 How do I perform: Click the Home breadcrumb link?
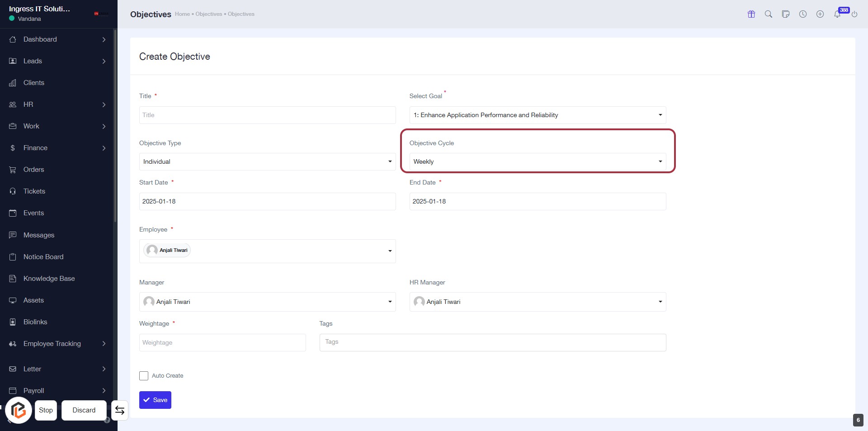[x=182, y=14]
